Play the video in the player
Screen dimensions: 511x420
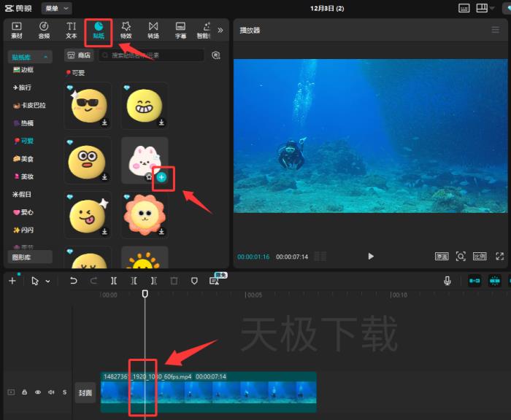[x=371, y=257]
